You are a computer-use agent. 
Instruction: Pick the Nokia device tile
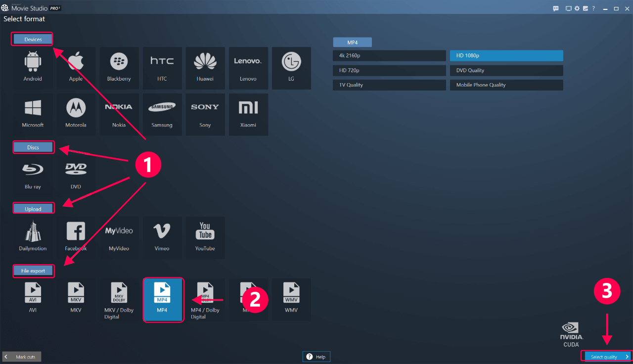(x=119, y=115)
